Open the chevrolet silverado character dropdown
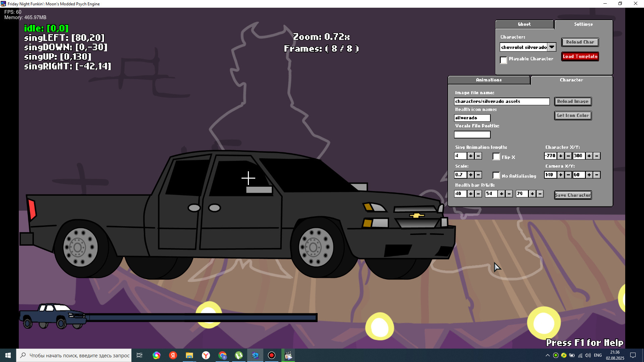 click(552, 47)
